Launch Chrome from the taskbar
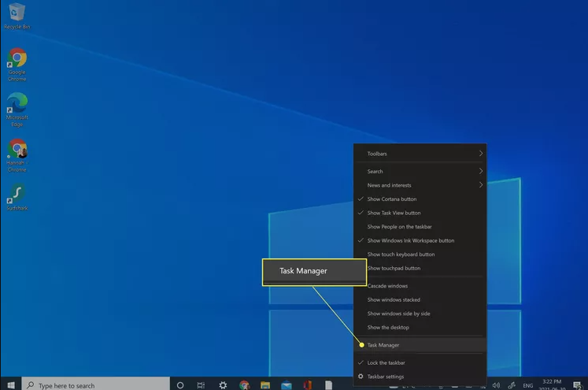This screenshot has height=390, width=588. (244, 385)
